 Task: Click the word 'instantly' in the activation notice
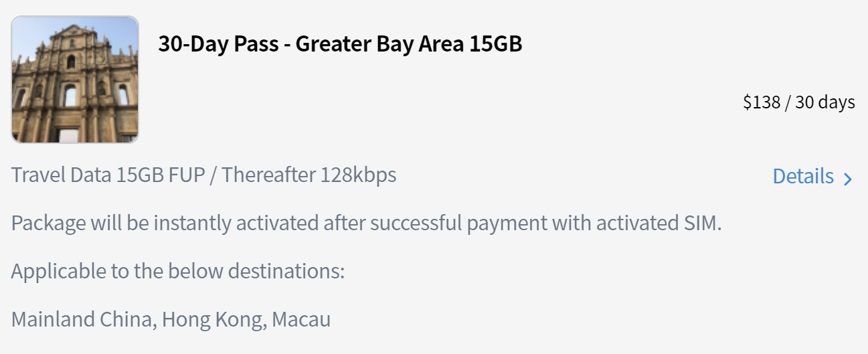[x=193, y=223]
